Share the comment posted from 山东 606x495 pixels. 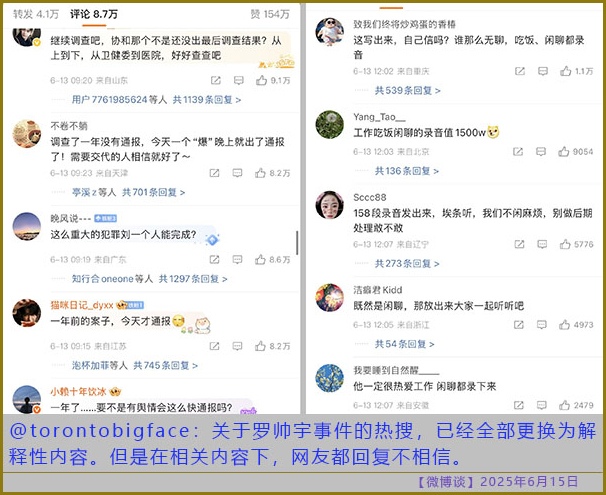[x=214, y=80]
